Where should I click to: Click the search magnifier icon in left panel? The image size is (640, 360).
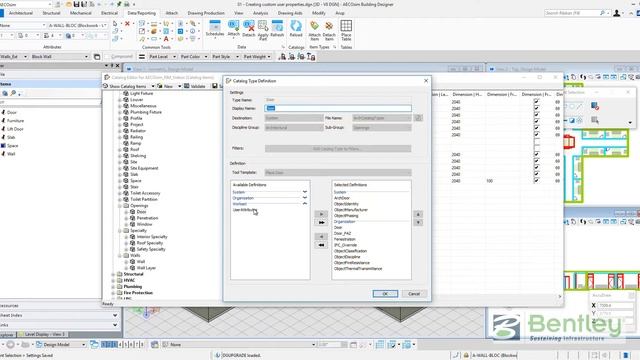13,93
